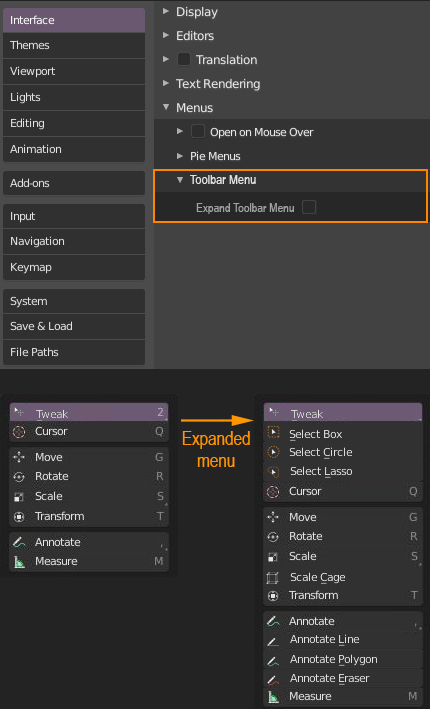Click Rotate icon in expanded menu
Viewport: 430px width, 709px height.
(273, 537)
